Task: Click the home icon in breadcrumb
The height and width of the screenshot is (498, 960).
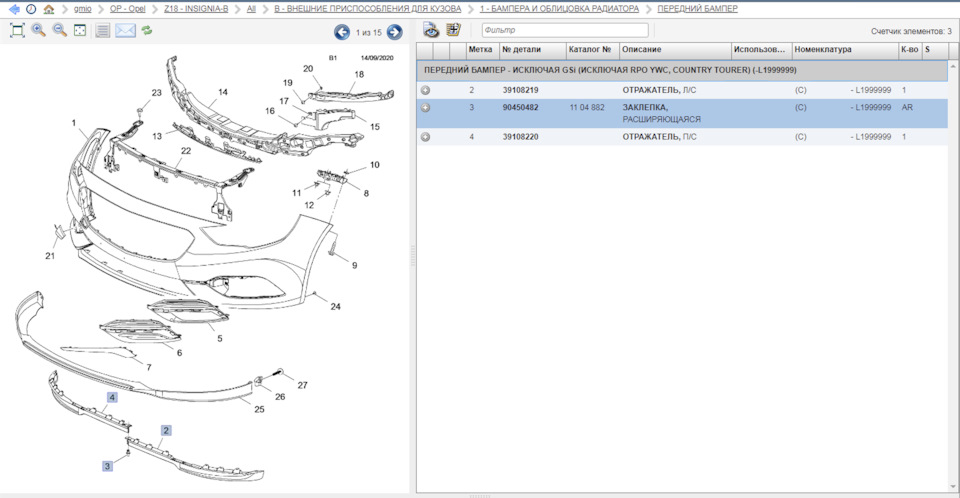Action: pos(49,9)
